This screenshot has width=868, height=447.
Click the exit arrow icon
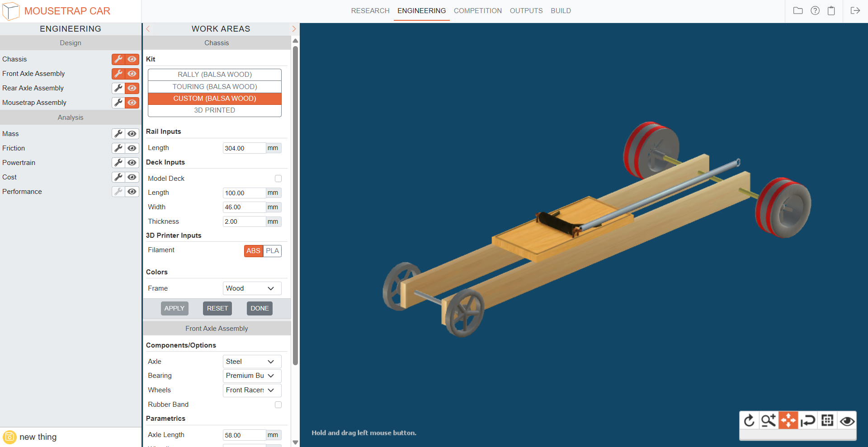click(855, 11)
